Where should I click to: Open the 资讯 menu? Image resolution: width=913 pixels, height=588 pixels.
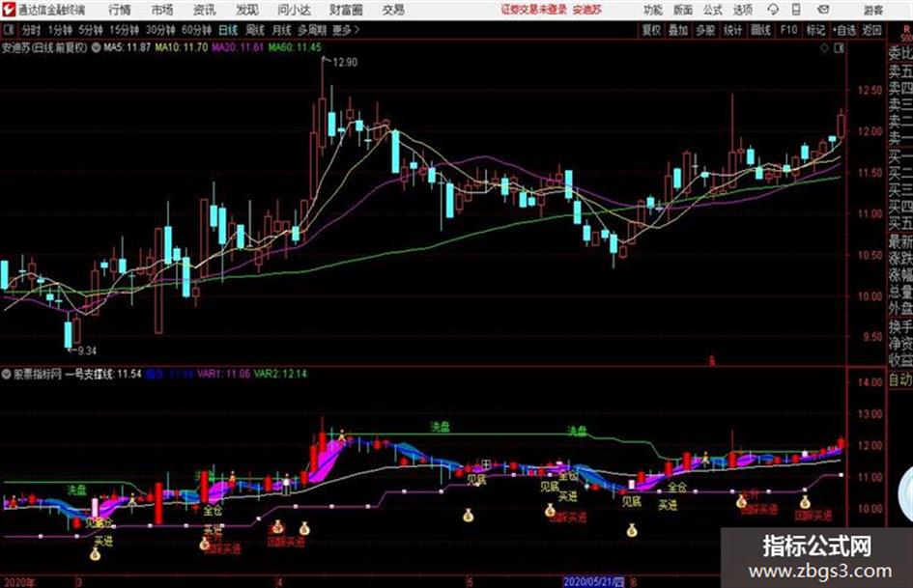pos(204,10)
